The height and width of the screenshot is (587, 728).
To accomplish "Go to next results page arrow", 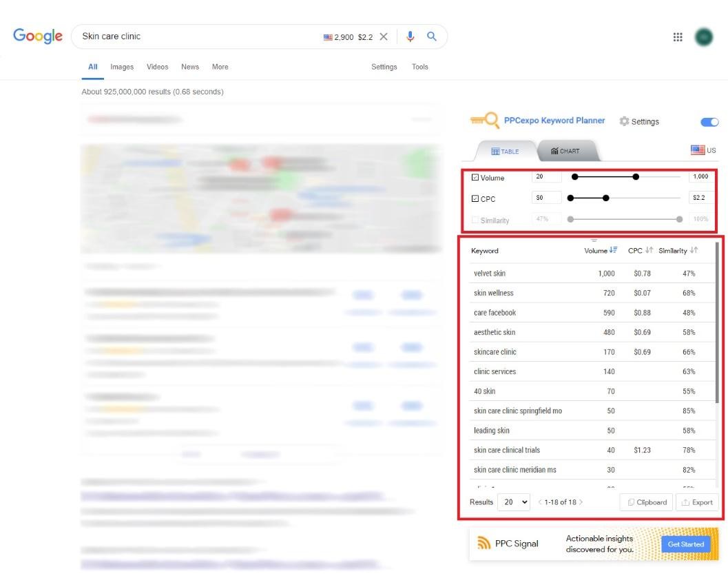I will click(x=581, y=502).
